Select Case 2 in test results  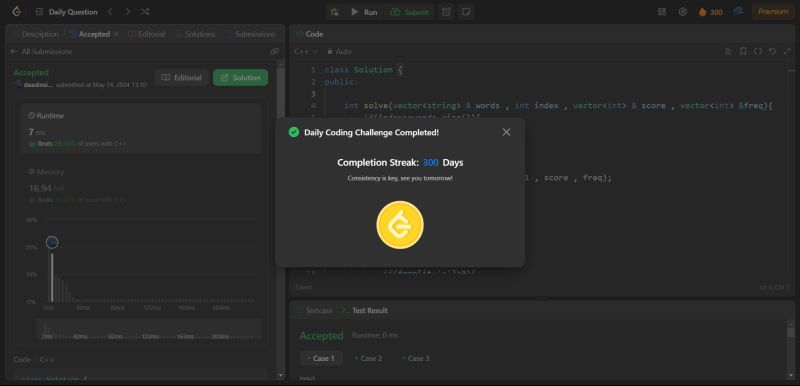[x=368, y=358]
